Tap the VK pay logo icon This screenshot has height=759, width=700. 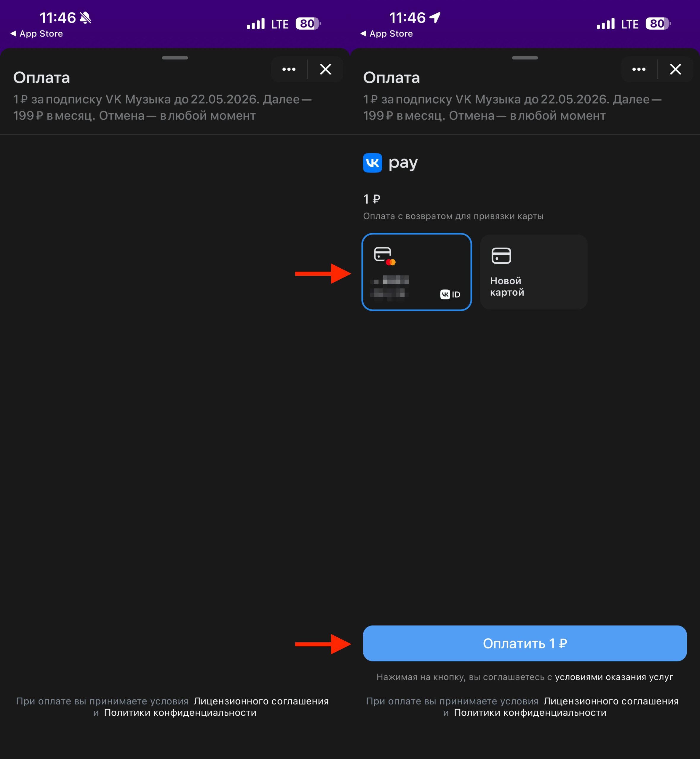[x=372, y=163]
